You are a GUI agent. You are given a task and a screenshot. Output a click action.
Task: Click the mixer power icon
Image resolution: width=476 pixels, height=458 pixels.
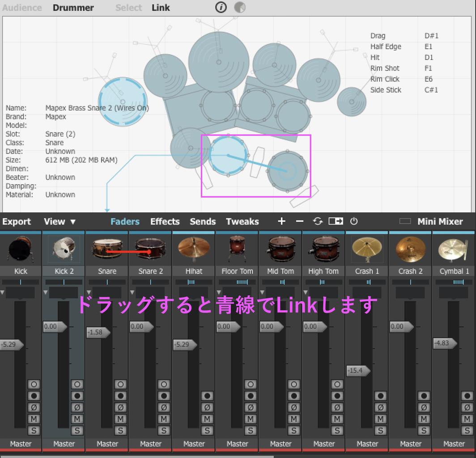click(x=354, y=221)
